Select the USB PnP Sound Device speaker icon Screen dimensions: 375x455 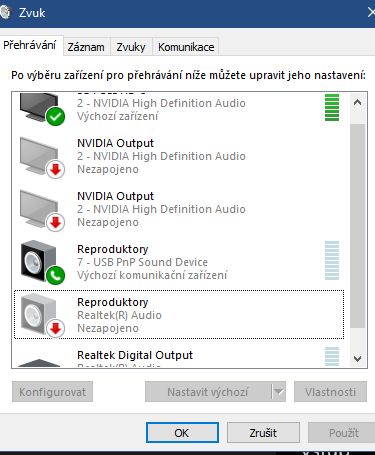tap(42, 263)
